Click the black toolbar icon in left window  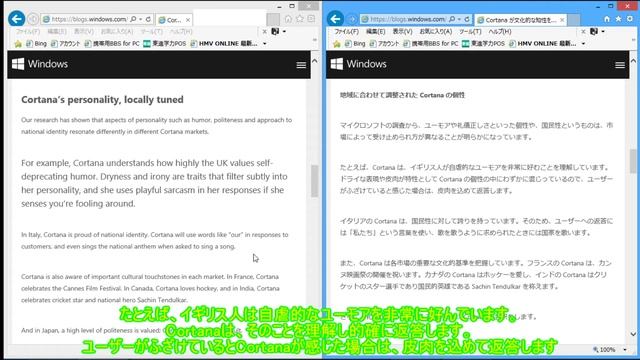(275, 31)
